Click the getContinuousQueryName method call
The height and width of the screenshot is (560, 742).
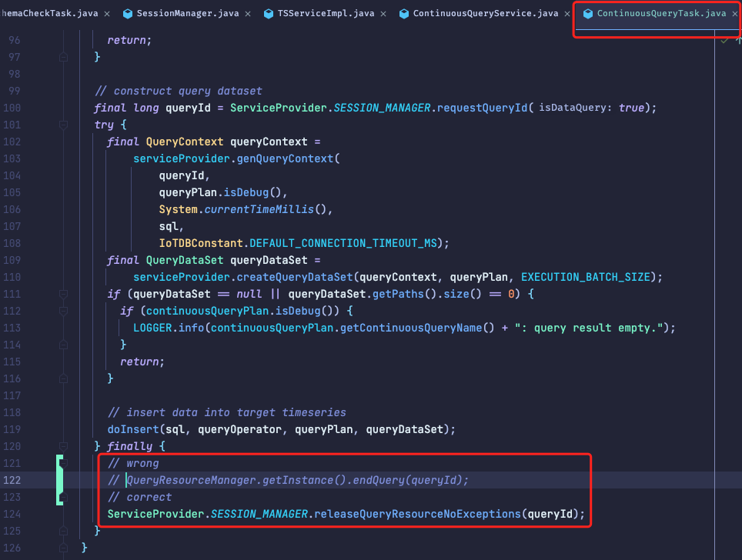click(411, 328)
